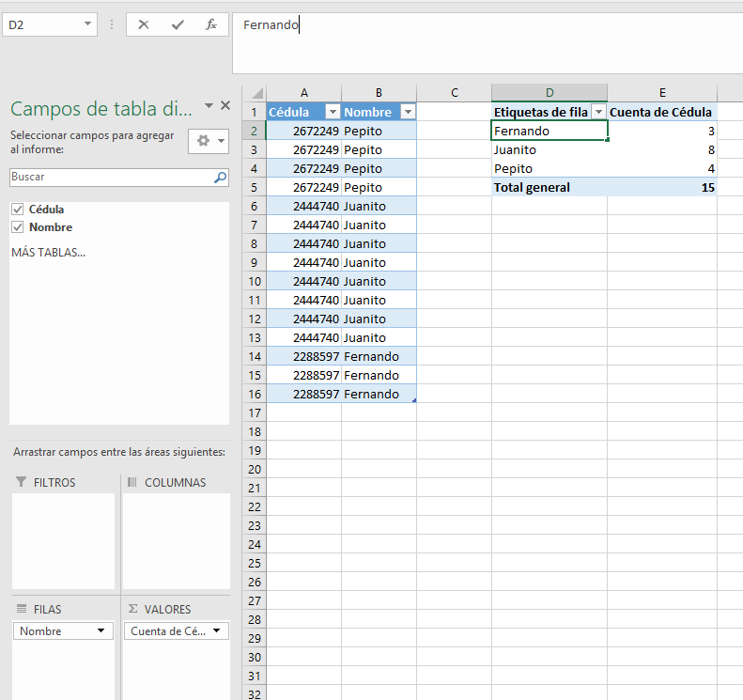Click the Name Box showing D2
The image size is (743, 700).
(x=50, y=24)
